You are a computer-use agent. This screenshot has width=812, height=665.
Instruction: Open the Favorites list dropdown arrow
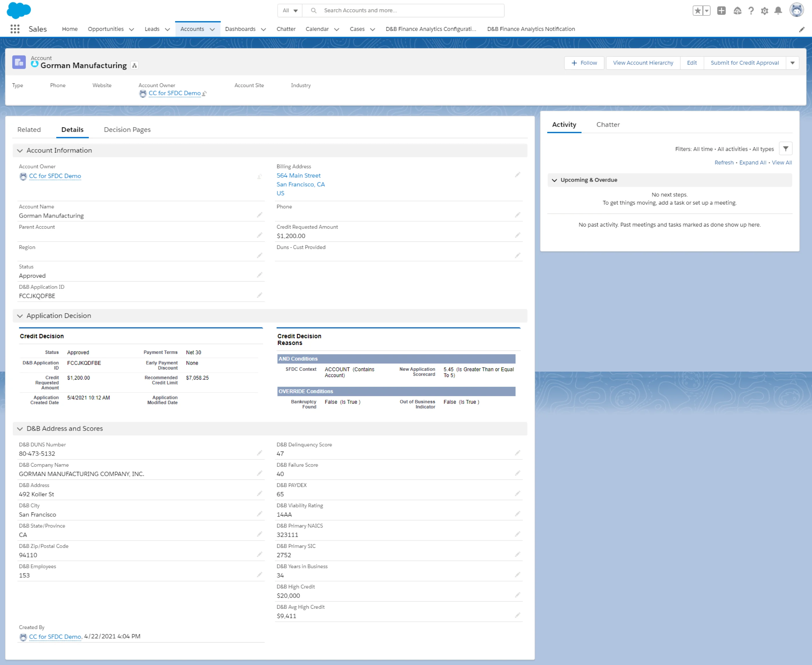click(707, 11)
